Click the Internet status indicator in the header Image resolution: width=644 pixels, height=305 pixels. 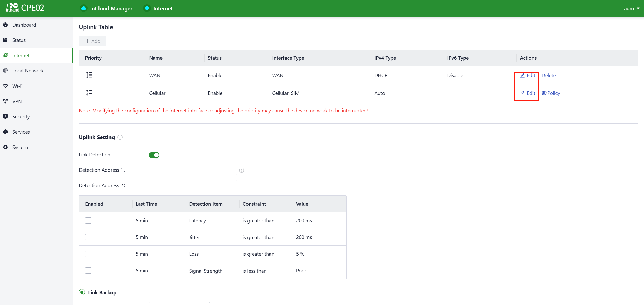point(147,8)
